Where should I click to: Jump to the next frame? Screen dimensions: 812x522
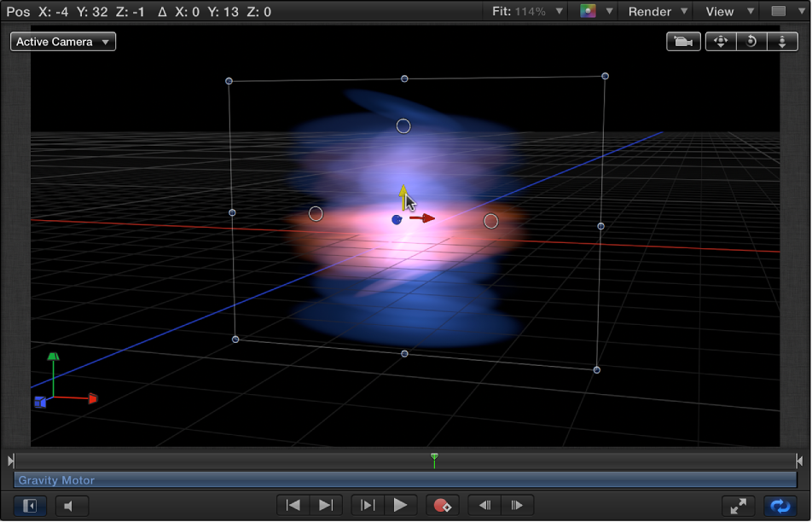(x=518, y=505)
